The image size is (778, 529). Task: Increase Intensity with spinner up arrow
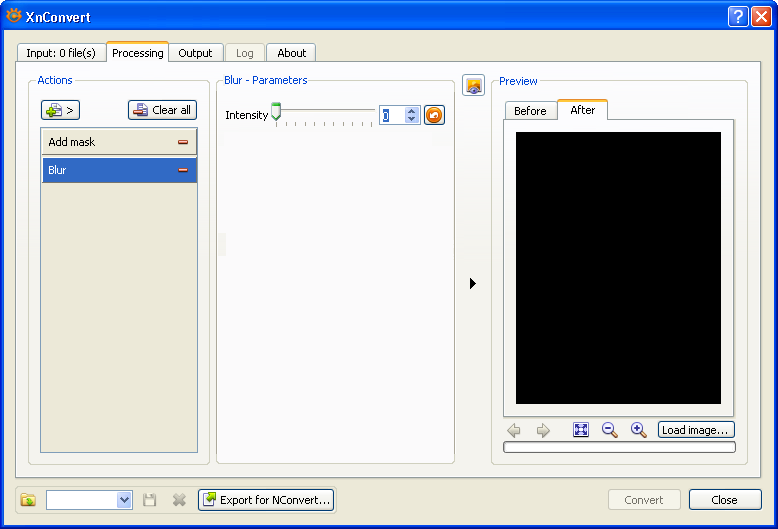coord(411,111)
